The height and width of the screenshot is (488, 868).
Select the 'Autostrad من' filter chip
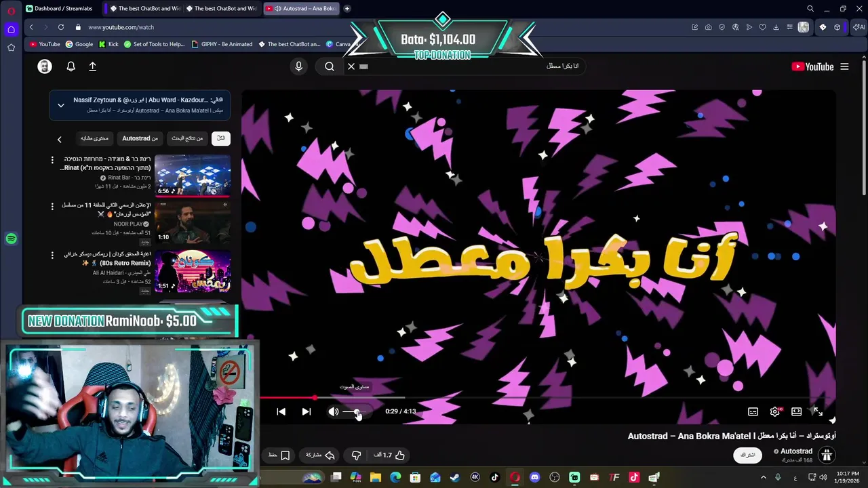pyautogui.click(x=140, y=138)
